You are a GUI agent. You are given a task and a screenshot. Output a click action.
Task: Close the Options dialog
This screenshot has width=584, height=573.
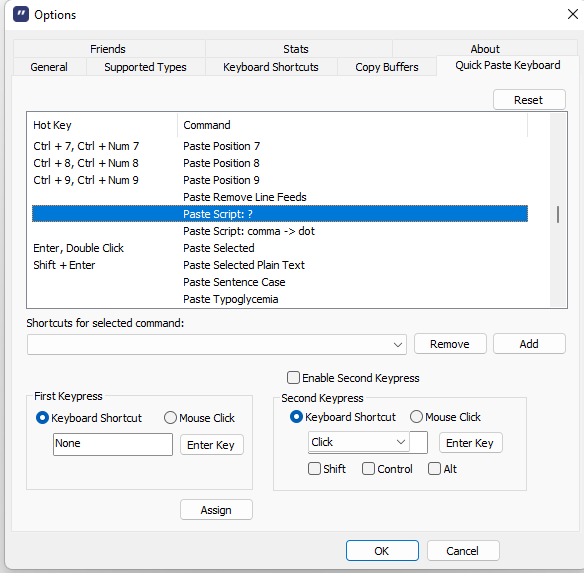point(572,15)
